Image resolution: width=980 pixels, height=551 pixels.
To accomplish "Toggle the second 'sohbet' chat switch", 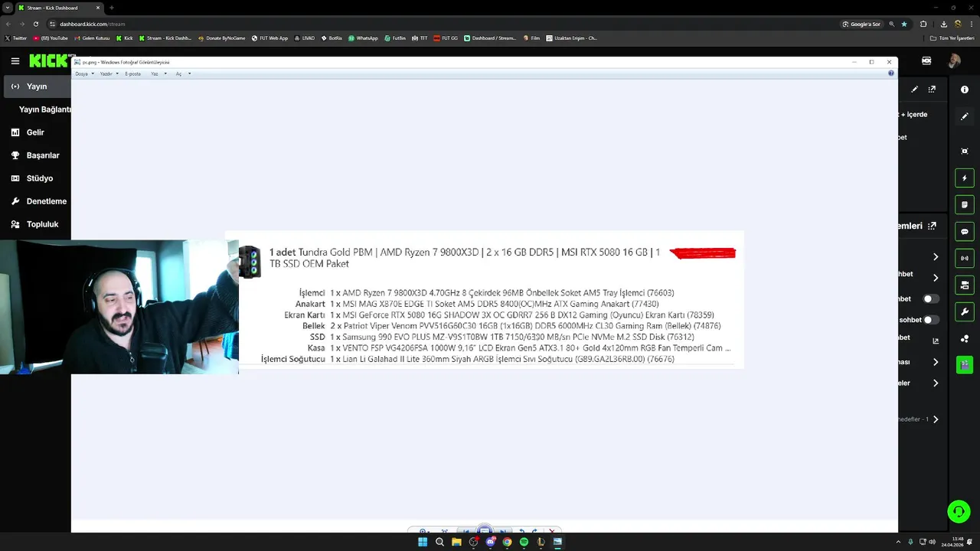I will [931, 320].
